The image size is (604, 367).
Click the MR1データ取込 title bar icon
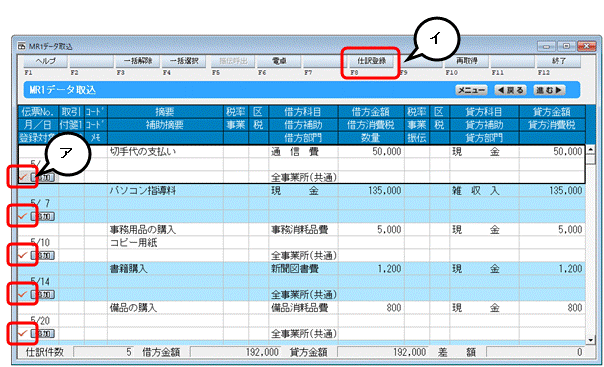(22, 46)
